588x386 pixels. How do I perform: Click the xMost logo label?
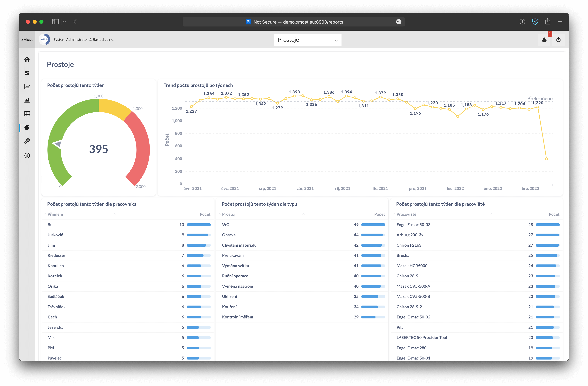(x=27, y=40)
